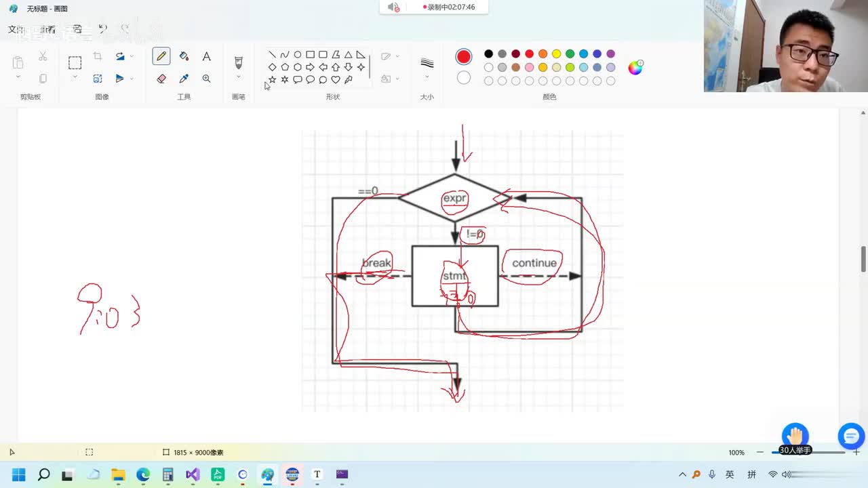Click the Rotate image icon
The height and width of the screenshot is (488, 868).
click(120, 56)
